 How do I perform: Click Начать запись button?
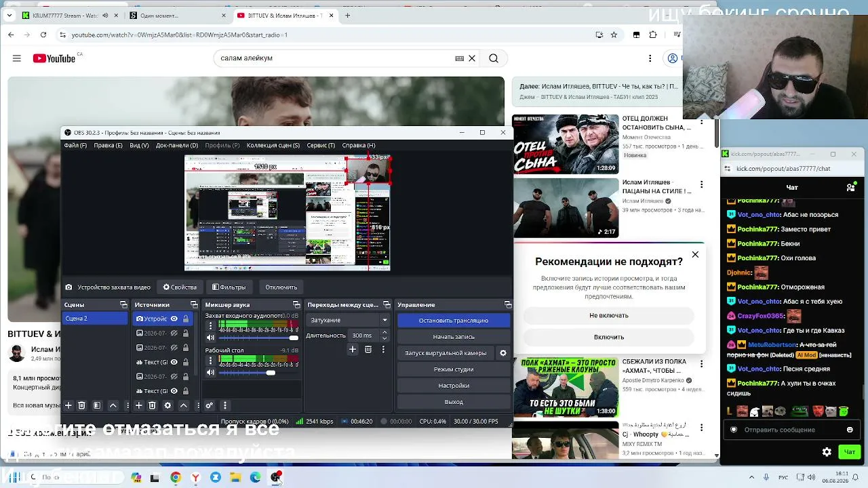tap(454, 337)
